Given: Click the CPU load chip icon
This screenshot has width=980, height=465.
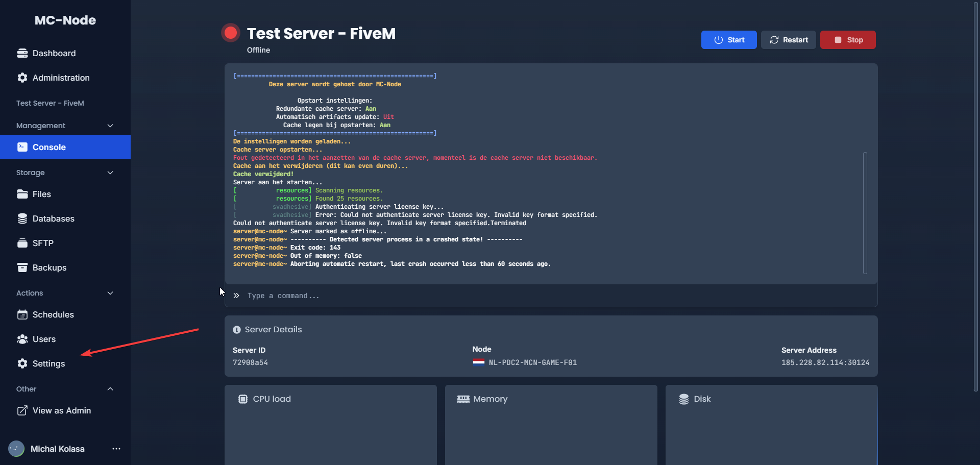Looking at the screenshot, I should [x=243, y=399].
